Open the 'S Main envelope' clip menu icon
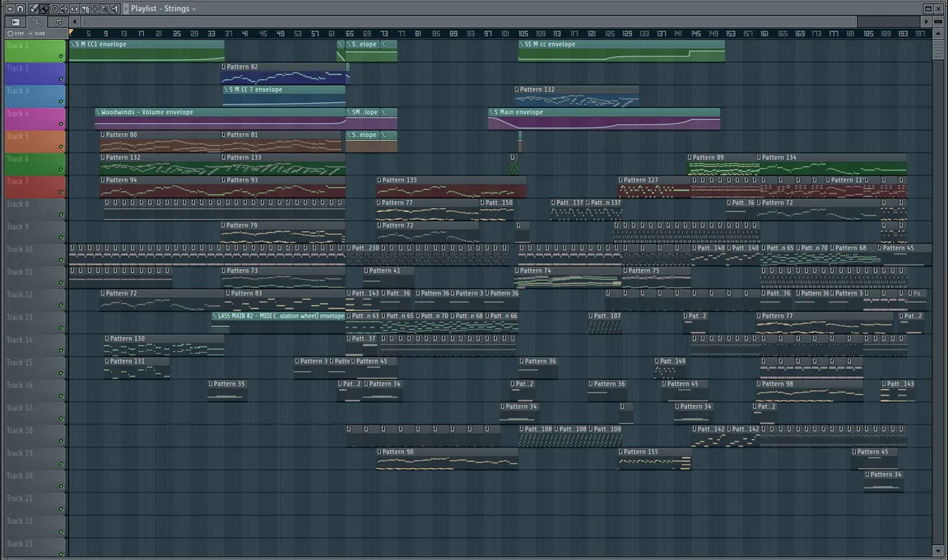The width and height of the screenshot is (948, 560). (491, 113)
